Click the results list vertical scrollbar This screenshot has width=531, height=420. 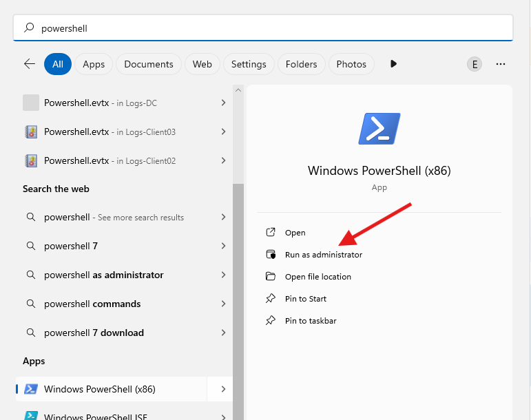tap(238, 275)
